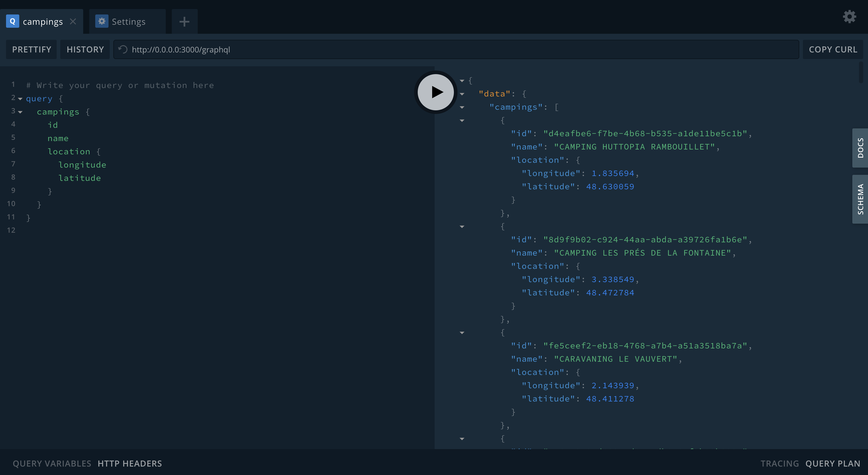
Task: Collapse the query block on line 2
Action: pyautogui.click(x=20, y=99)
